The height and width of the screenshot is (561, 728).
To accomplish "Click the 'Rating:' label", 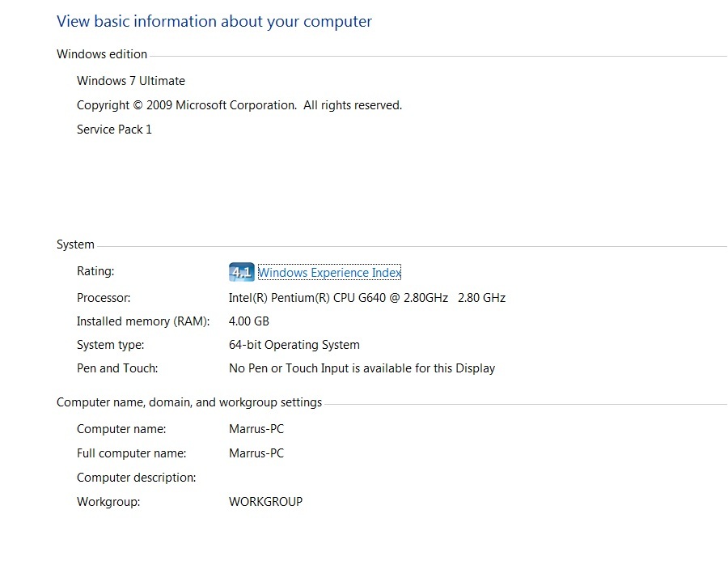I will pos(95,271).
